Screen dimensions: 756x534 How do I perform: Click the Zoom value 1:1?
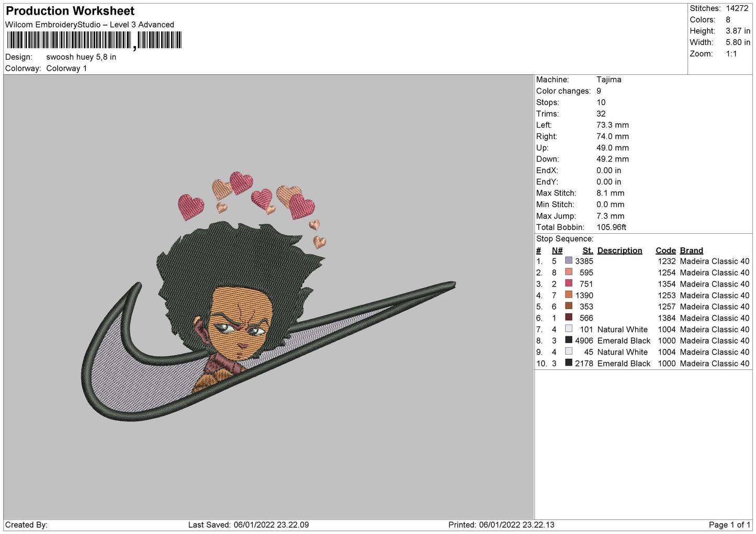731,54
